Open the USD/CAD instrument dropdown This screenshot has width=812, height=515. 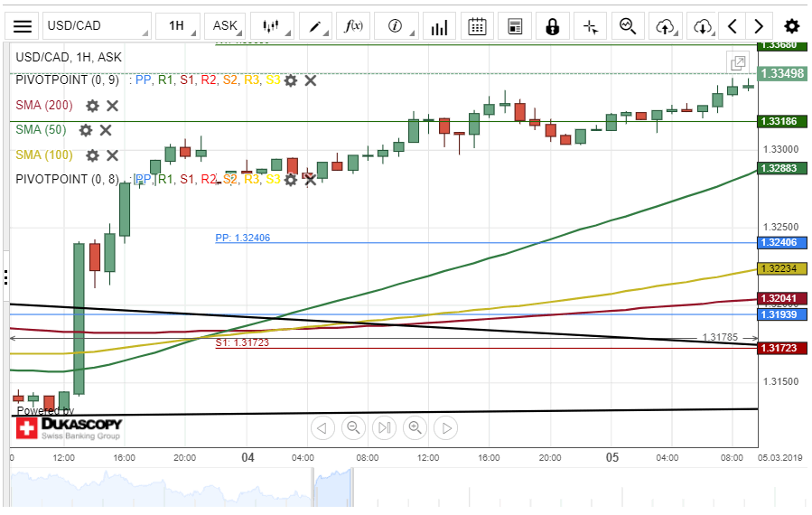(97, 26)
